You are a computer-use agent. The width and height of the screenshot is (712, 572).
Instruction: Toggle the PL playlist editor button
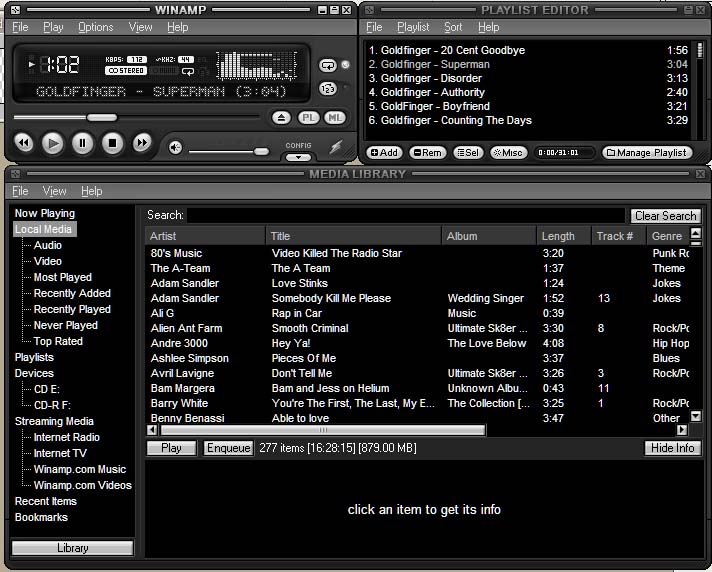coord(308,118)
